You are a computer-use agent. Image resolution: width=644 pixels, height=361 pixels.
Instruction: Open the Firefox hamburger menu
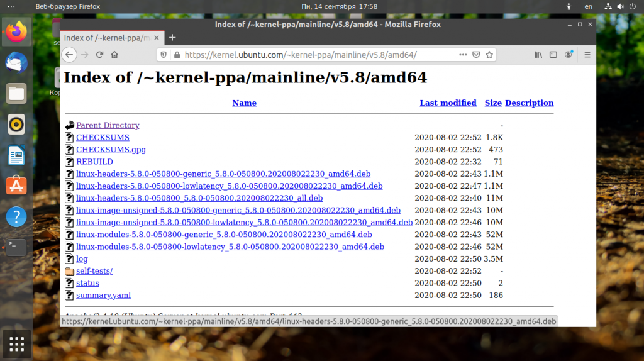coord(587,55)
